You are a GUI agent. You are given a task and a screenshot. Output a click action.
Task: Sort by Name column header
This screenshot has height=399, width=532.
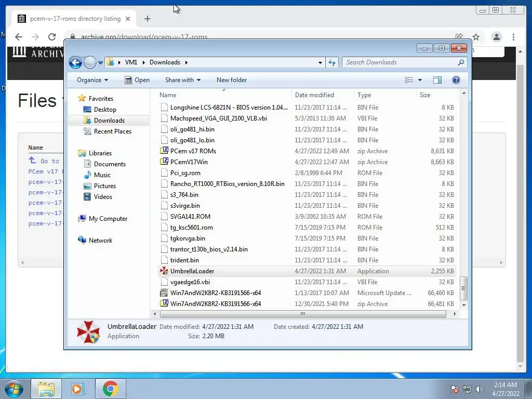pyautogui.click(x=224, y=95)
